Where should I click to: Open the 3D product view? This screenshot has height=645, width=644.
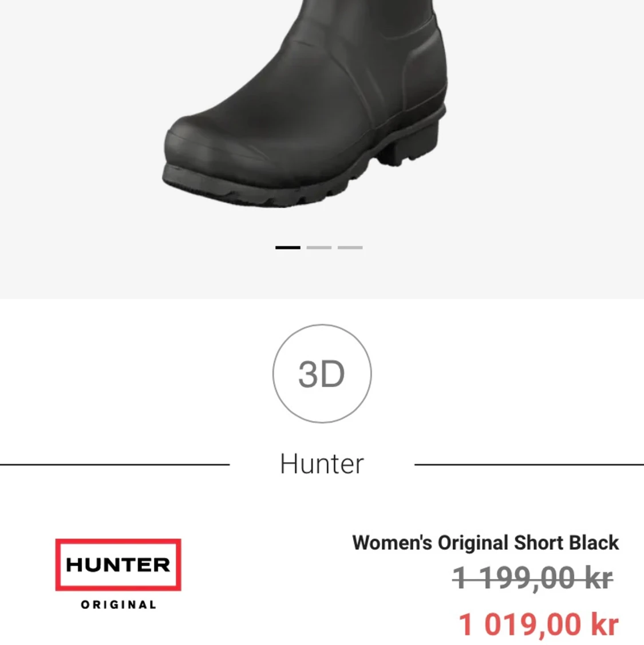tap(322, 373)
